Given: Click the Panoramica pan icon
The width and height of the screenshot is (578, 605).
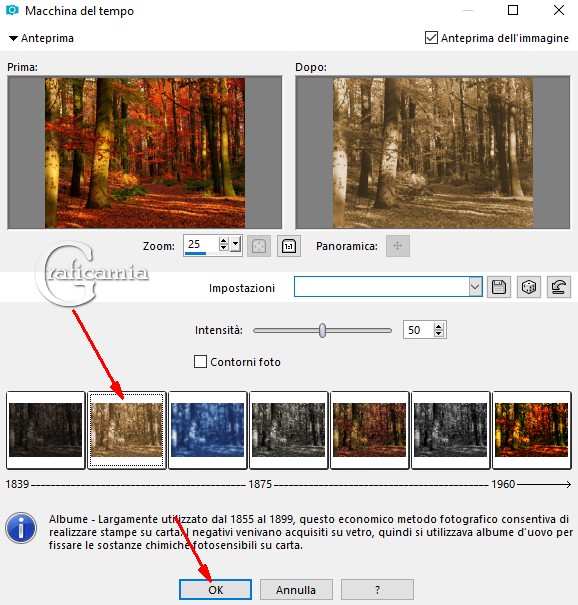Looking at the screenshot, I should coord(398,245).
